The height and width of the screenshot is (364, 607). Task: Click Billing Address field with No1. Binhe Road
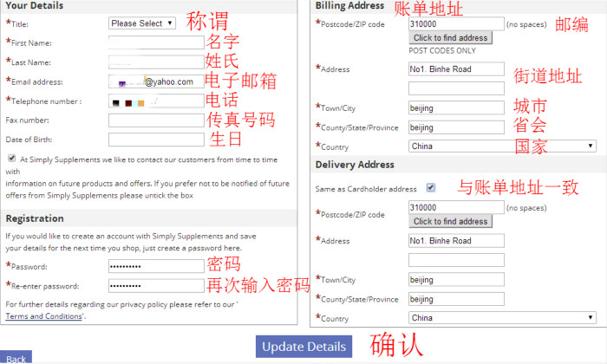click(x=456, y=68)
